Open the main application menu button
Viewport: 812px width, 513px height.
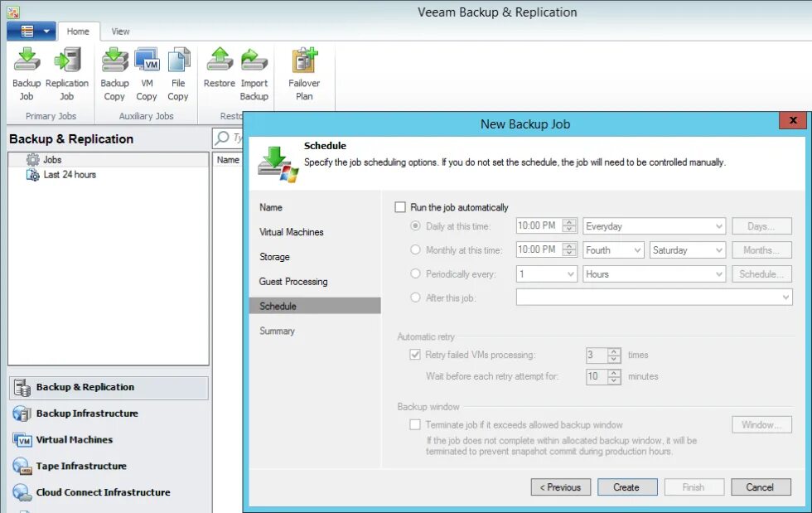click(31, 31)
